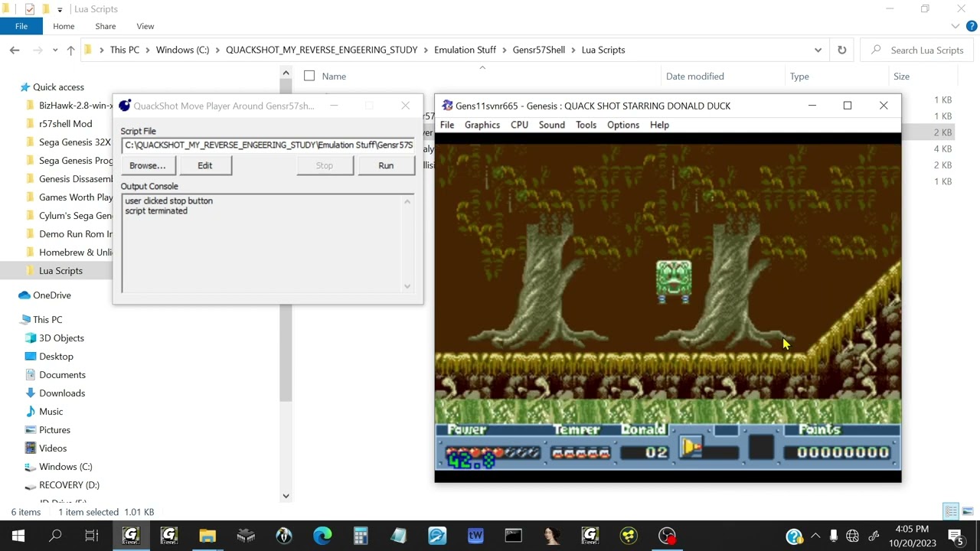Open Documents in navigation pane
Viewport: 980px width, 551px height.
point(62,375)
